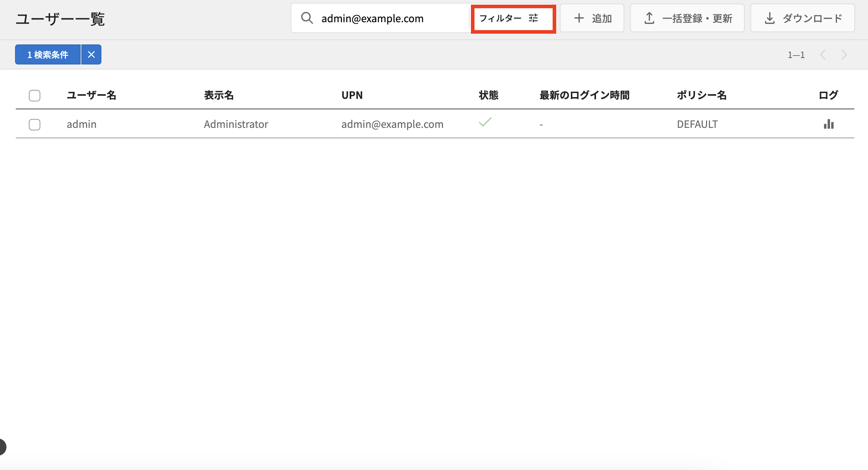Open the log bar chart icon for admin
868x470 pixels.
829,124
